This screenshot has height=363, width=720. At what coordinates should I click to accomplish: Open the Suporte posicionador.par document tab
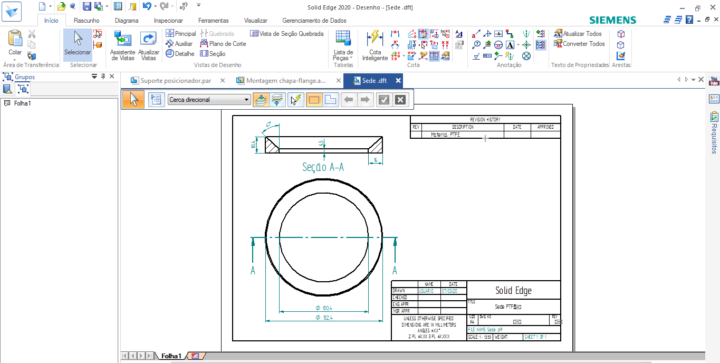pos(176,80)
